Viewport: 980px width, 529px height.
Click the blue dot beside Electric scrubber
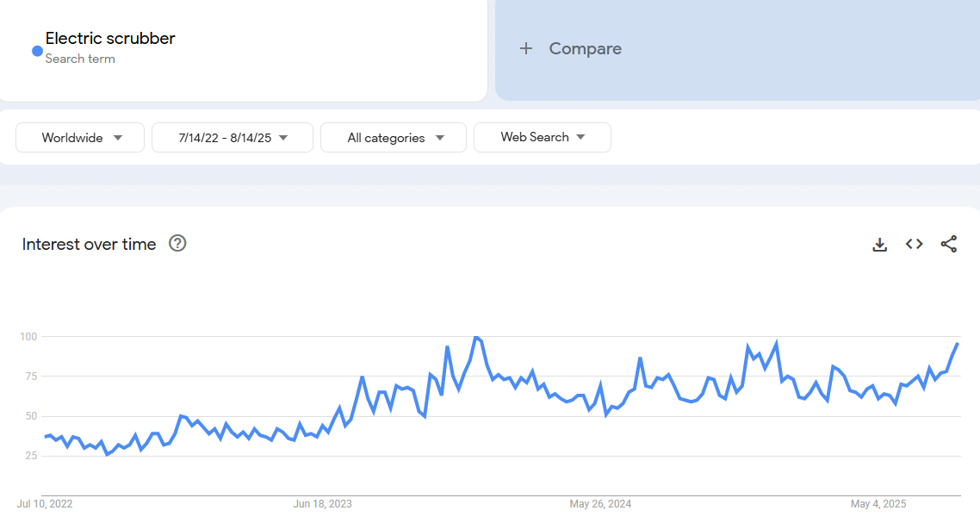point(37,51)
